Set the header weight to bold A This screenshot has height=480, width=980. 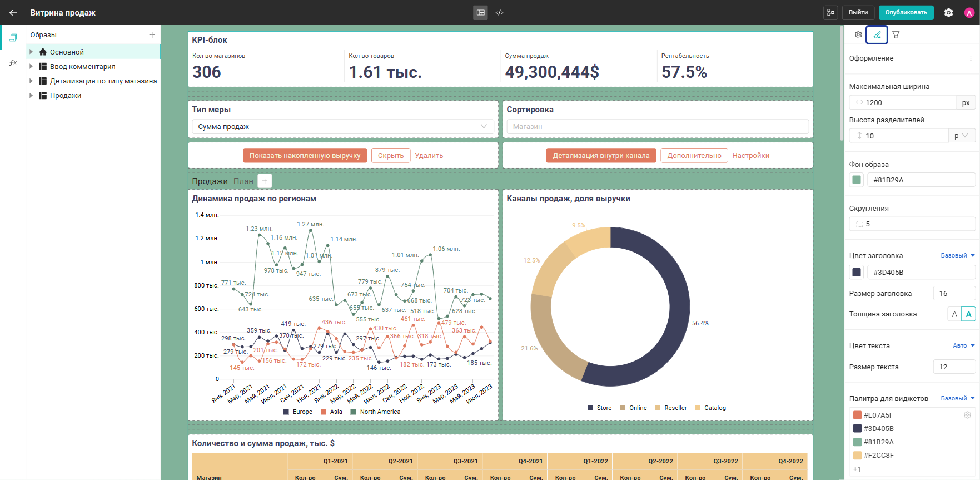[968, 314]
